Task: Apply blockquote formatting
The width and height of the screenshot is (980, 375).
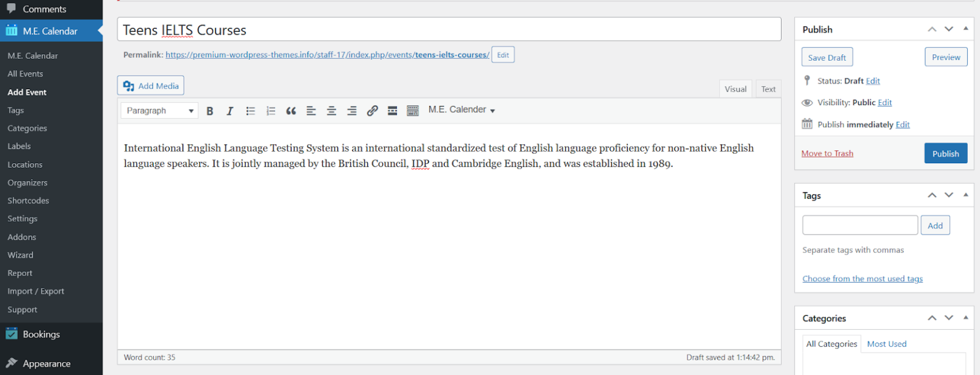Action: [x=291, y=111]
